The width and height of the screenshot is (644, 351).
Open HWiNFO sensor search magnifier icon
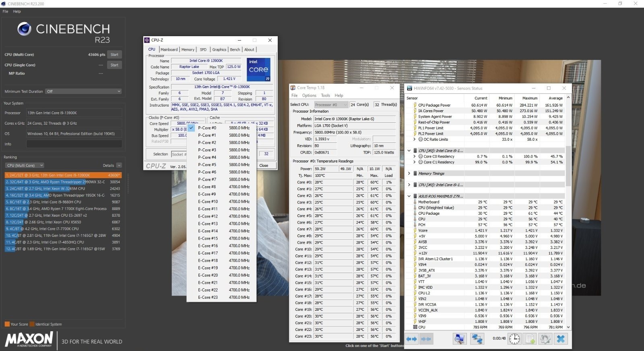tap(459, 339)
